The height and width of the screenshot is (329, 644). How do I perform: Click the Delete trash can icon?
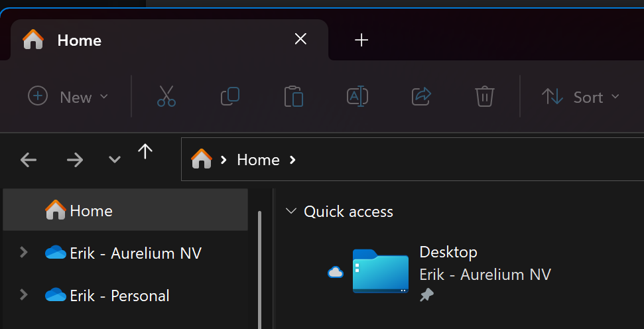[x=485, y=97]
